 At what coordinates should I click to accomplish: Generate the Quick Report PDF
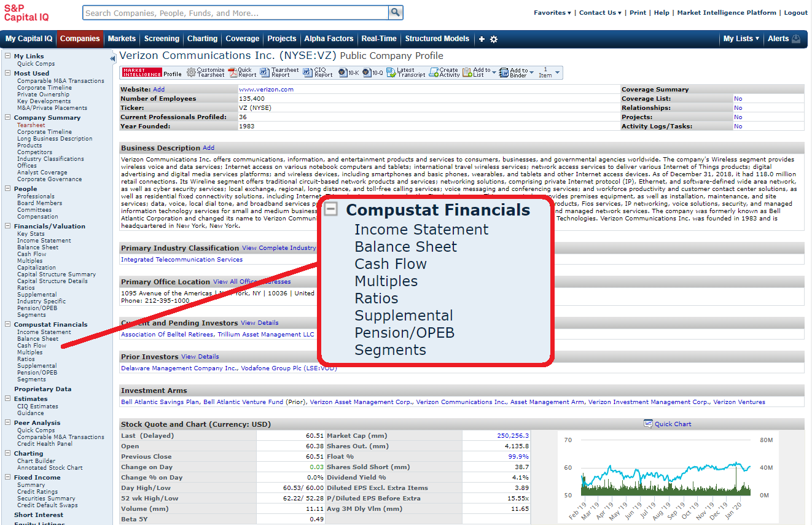pos(233,72)
